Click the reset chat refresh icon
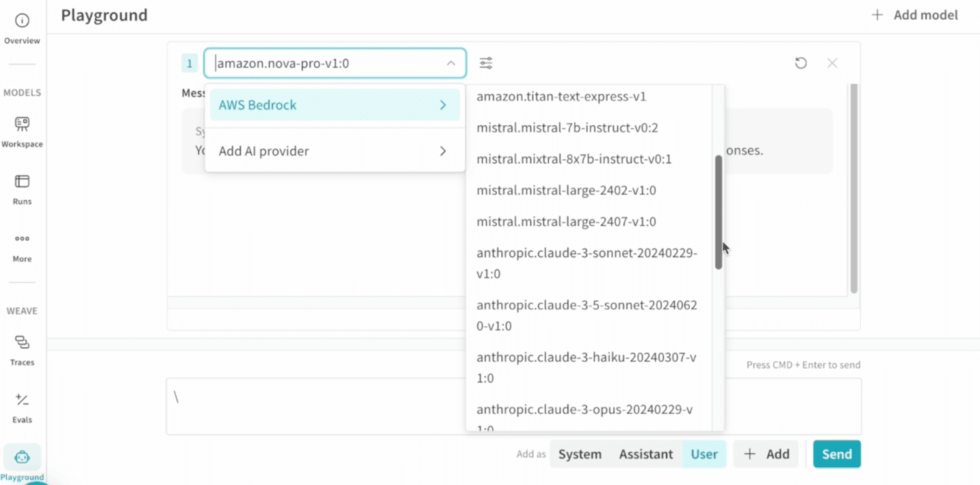 click(x=801, y=63)
